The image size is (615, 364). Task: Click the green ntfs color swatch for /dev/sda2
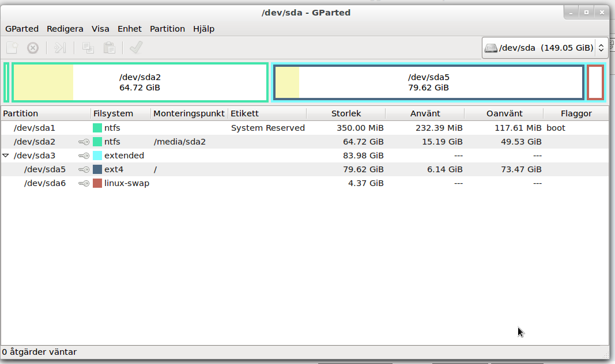pyautogui.click(x=97, y=142)
